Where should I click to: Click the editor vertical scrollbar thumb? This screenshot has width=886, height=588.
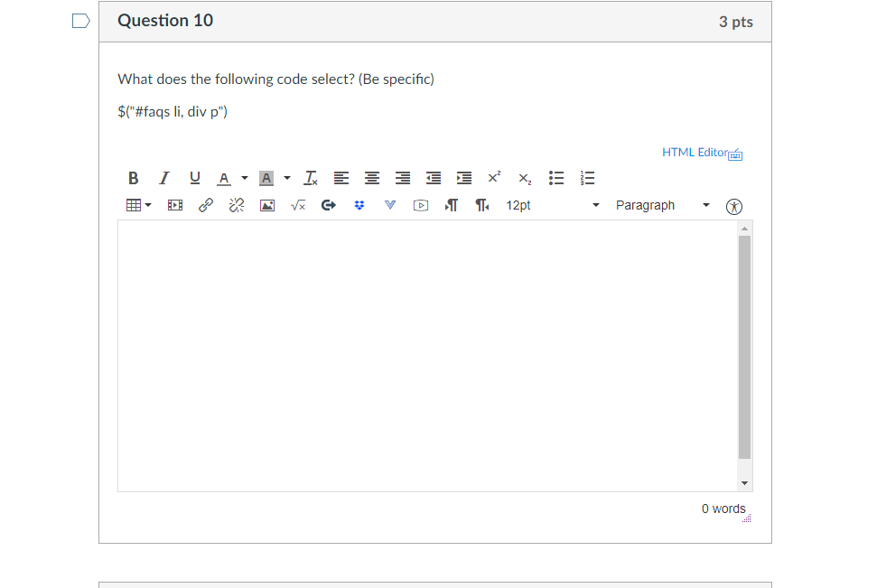pyautogui.click(x=745, y=348)
